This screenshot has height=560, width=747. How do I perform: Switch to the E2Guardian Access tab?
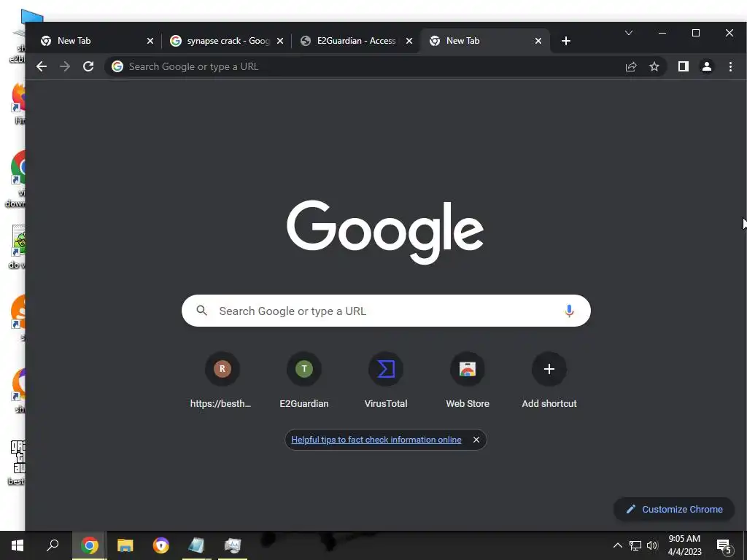coord(356,41)
